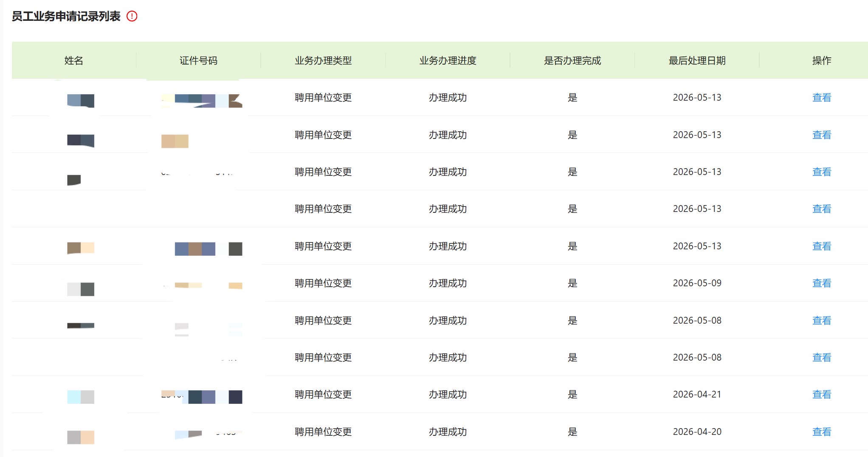Click the 员工业务申请记录列表 title
The width and height of the screenshot is (868, 457).
(66, 16)
